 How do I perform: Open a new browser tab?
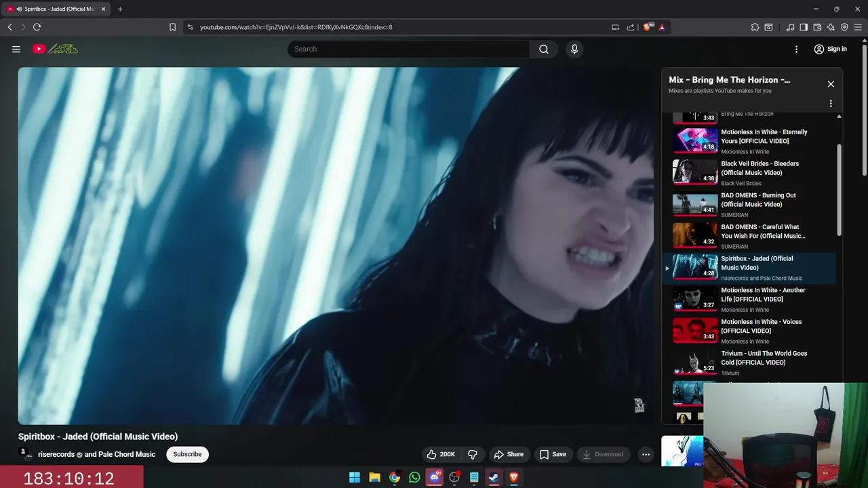tap(120, 9)
